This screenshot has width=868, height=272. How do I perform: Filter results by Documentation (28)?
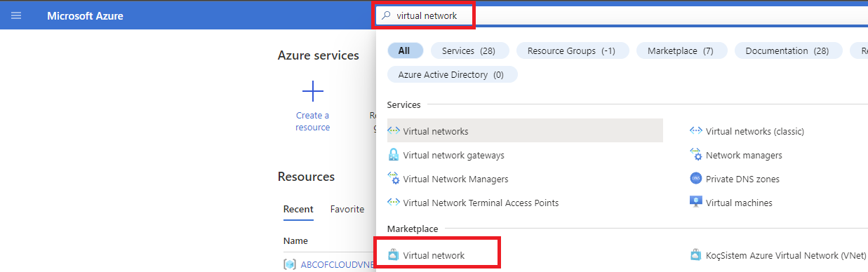[787, 50]
